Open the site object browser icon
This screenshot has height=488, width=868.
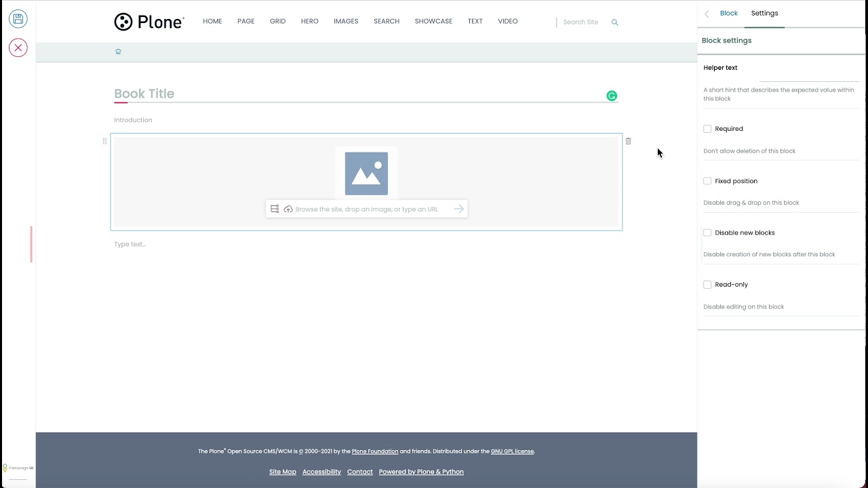pyautogui.click(x=275, y=209)
